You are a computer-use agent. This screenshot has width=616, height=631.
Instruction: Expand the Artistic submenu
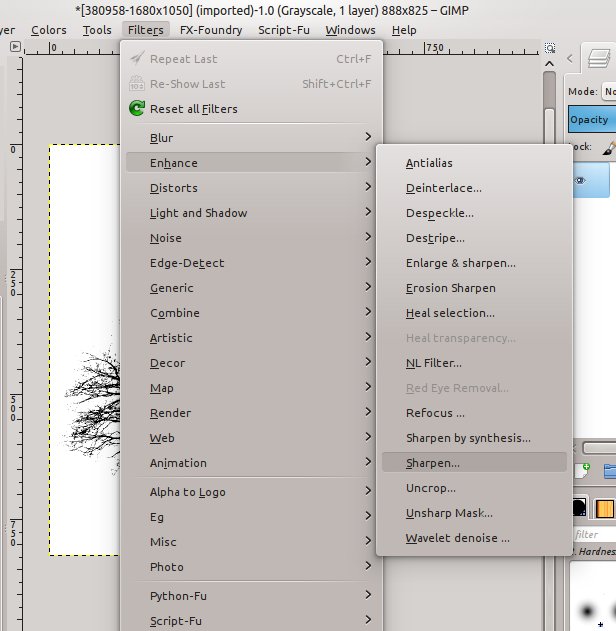251,337
